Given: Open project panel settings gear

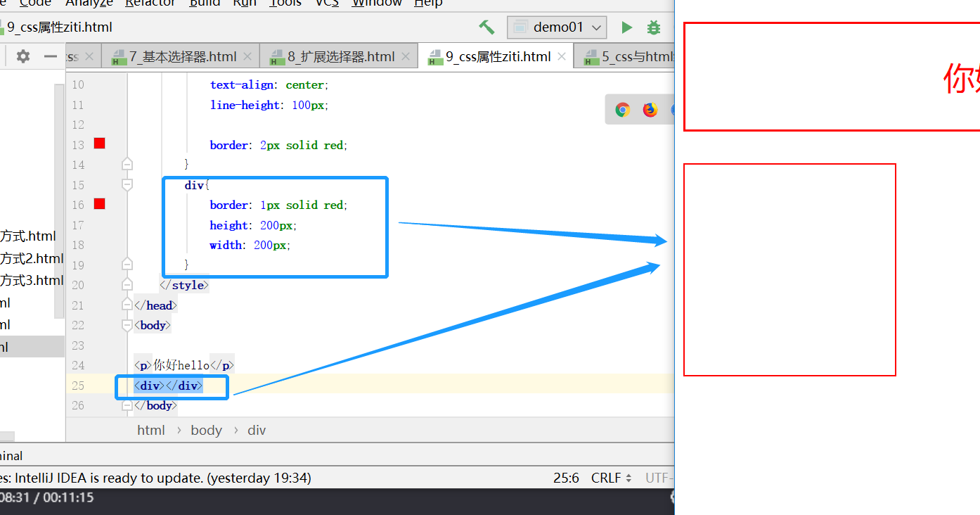Looking at the screenshot, I should (23, 56).
